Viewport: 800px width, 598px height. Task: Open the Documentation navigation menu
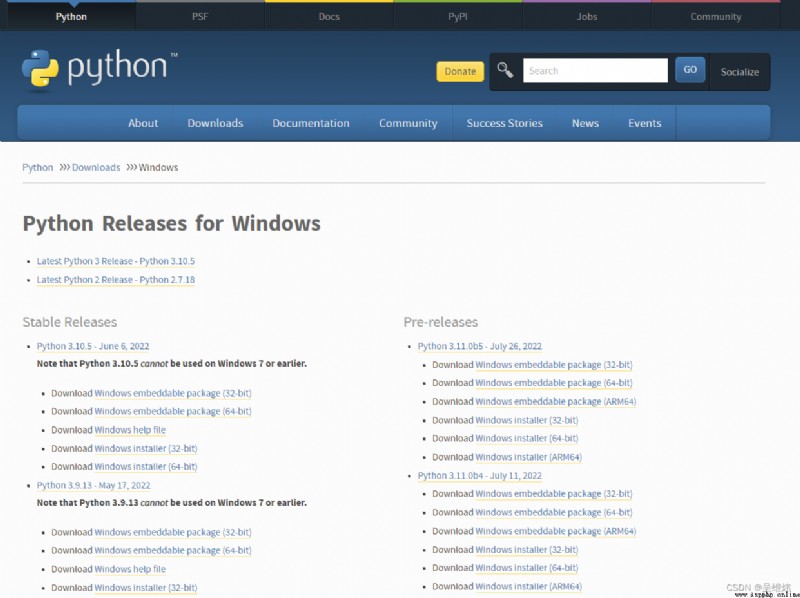(x=311, y=123)
